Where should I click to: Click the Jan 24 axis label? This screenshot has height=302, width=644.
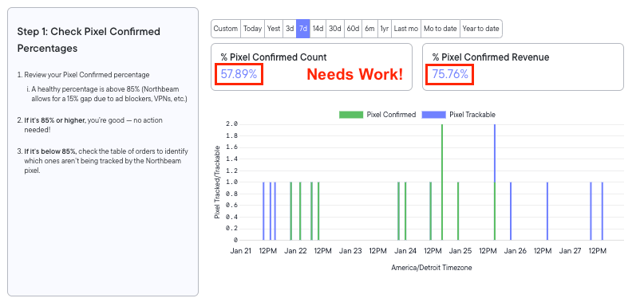pos(405,251)
